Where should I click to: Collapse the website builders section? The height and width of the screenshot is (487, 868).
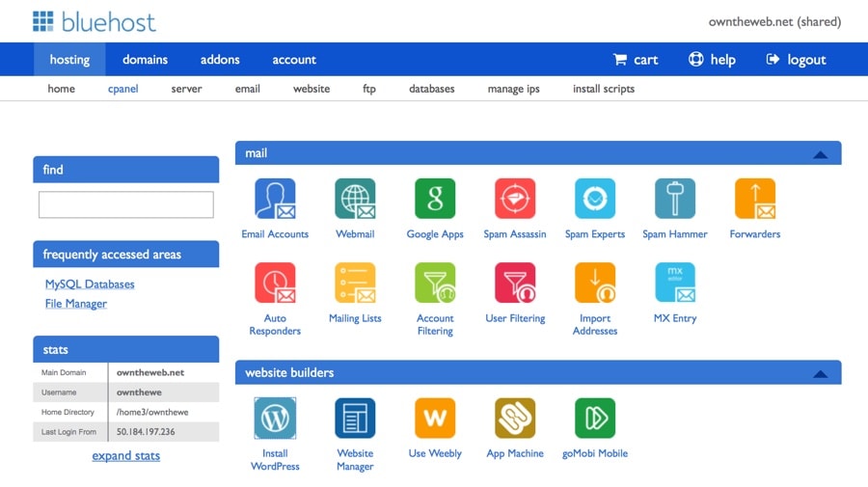pos(821,374)
